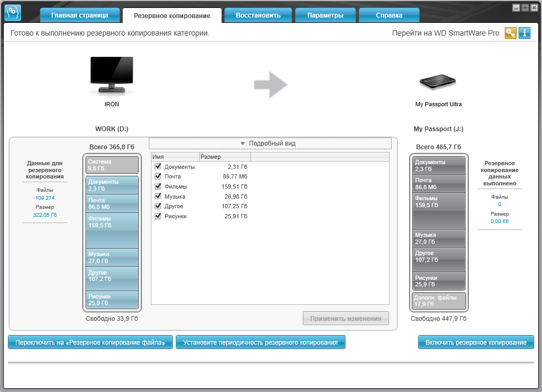542x392 pixels.
Task: Minimize the WD SmartWare window
Action: click(516, 8)
